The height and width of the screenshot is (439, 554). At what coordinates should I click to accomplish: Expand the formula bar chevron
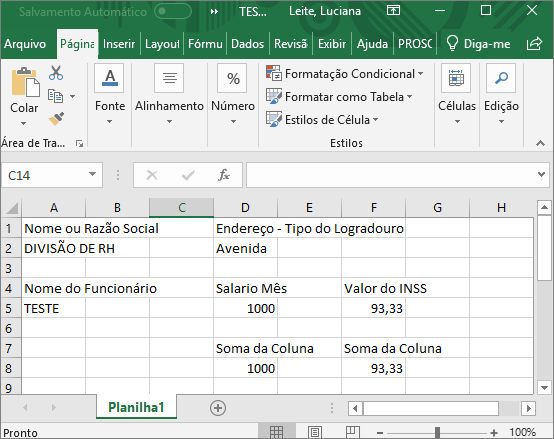tap(541, 174)
